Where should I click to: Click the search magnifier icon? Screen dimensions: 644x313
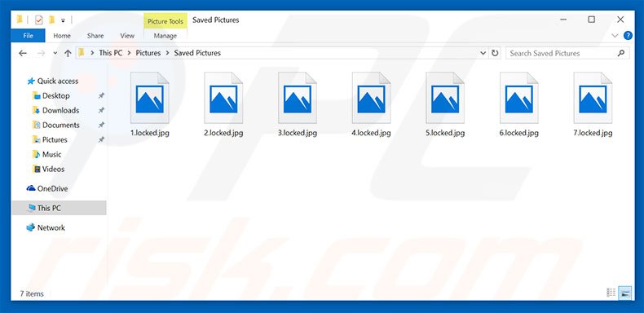(x=621, y=53)
